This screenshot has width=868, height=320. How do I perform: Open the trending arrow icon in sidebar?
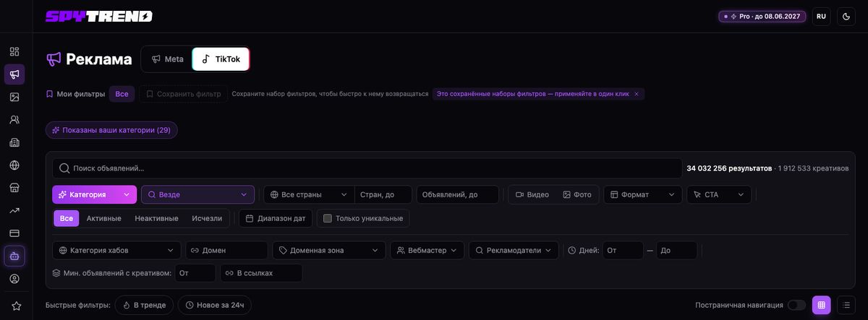[14, 211]
